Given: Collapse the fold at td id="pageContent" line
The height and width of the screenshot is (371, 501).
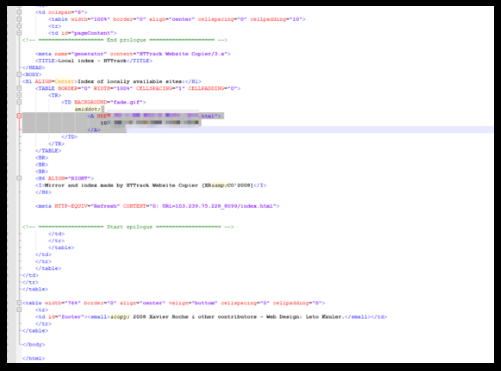Looking at the screenshot, I should coord(19,33).
